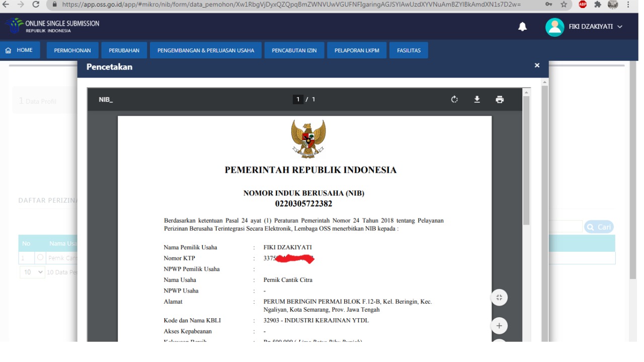Bookmark this page with the star icon

[x=564, y=5]
